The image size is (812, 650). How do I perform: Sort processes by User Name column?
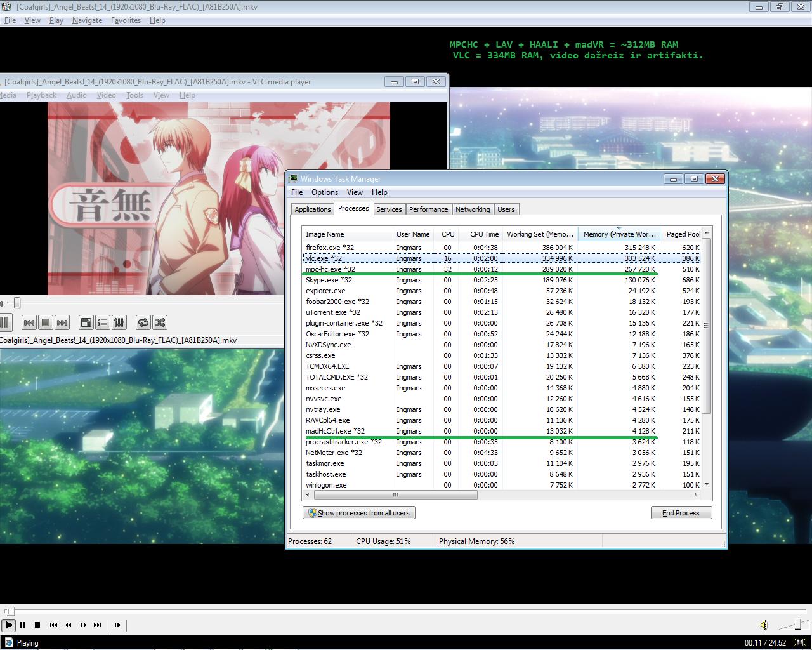click(x=414, y=234)
